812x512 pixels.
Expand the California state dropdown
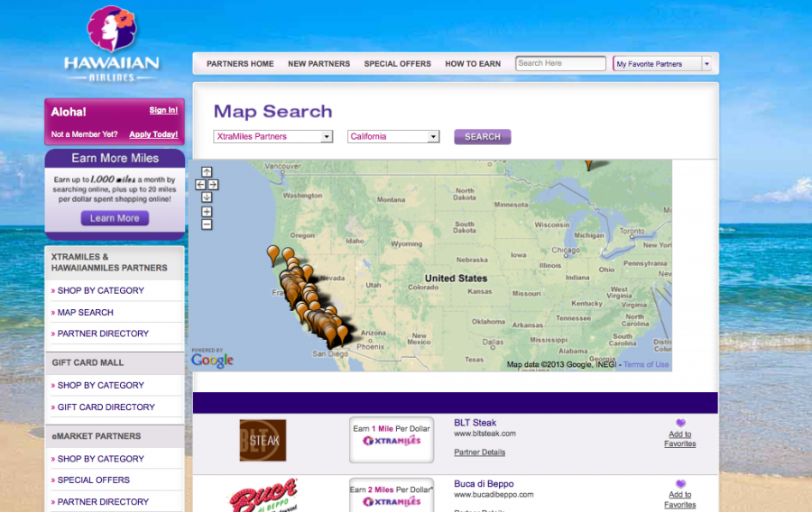pos(392,137)
